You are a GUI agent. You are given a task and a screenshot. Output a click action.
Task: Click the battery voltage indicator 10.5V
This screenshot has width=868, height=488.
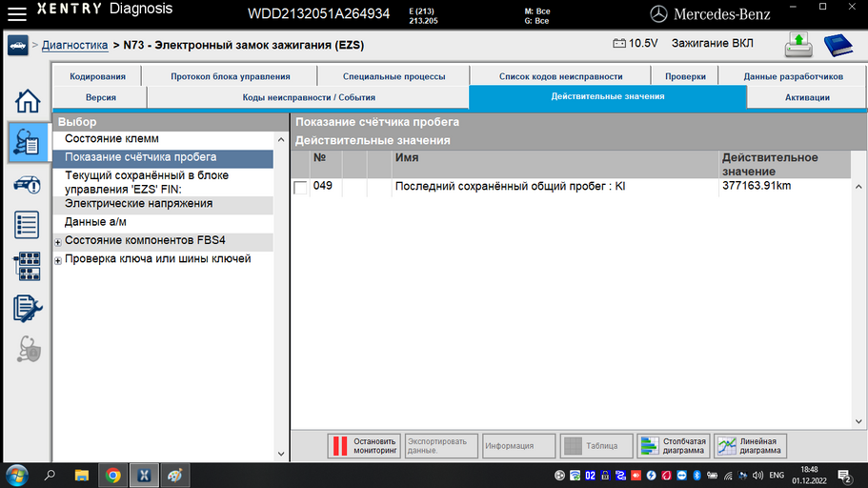[635, 43]
